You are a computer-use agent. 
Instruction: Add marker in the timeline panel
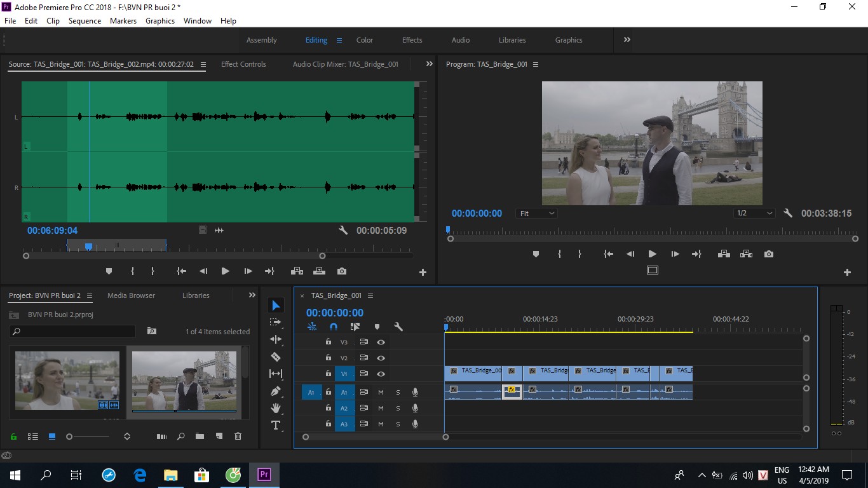[x=377, y=327]
